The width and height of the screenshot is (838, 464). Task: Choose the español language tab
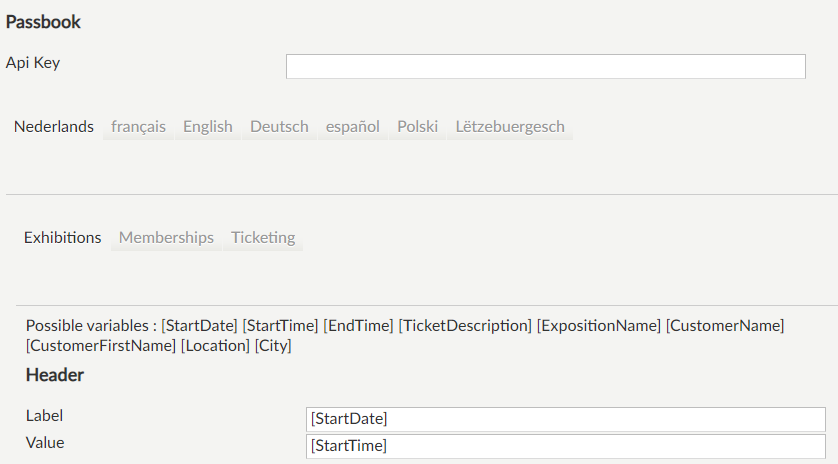[x=353, y=127]
